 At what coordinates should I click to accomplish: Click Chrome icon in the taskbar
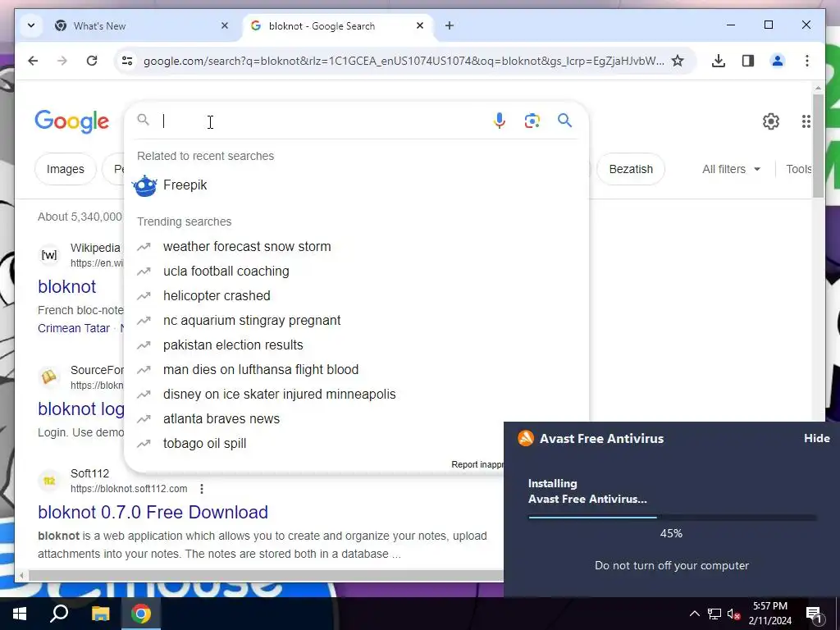141,614
